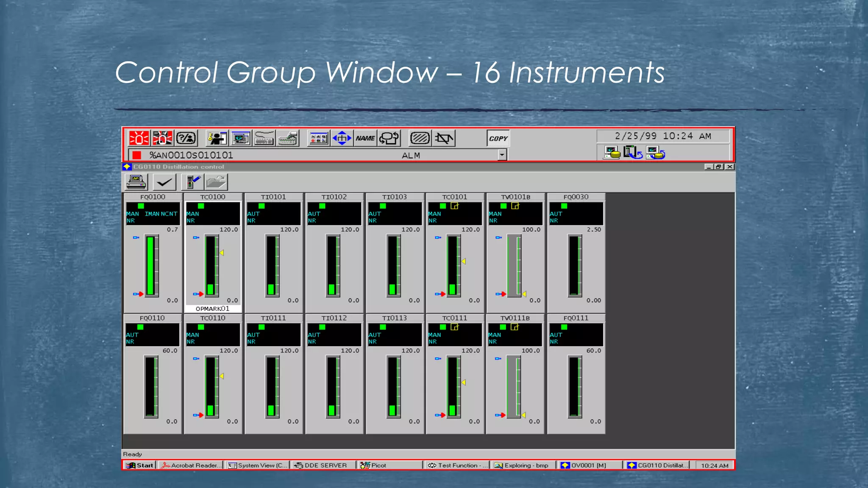Image resolution: width=868 pixels, height=488 pixels.
Task: Click the FQ0111 faceplate header
Action: 576,318
